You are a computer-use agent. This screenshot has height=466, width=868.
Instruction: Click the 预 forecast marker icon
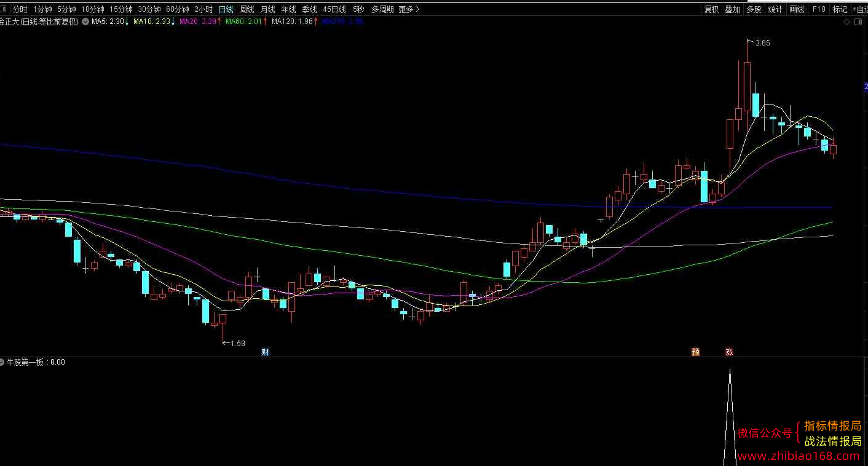pyautogui.click(x=696, y=352)
